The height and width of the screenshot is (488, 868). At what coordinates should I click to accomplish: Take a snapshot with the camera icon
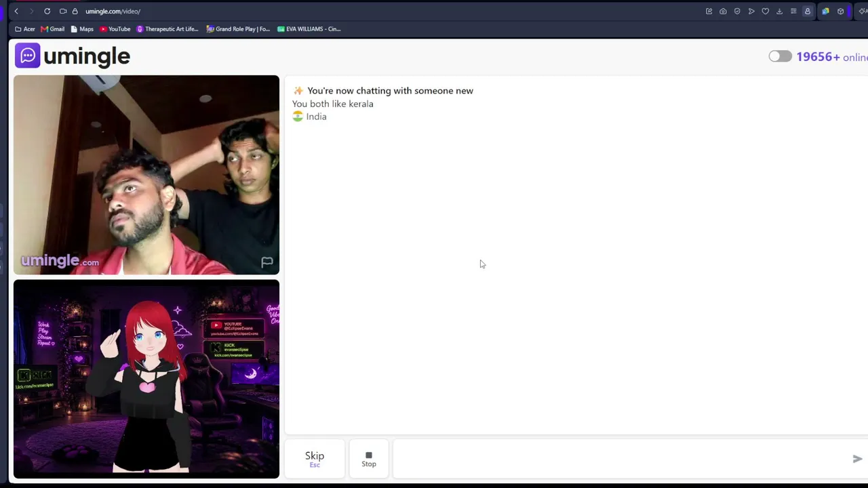click(x=723, y=12)
